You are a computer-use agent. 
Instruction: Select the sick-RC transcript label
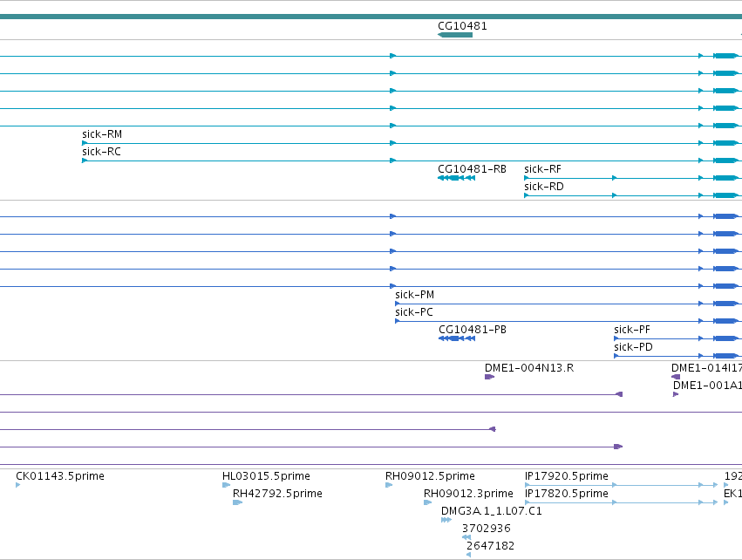[x=101, y=152]
